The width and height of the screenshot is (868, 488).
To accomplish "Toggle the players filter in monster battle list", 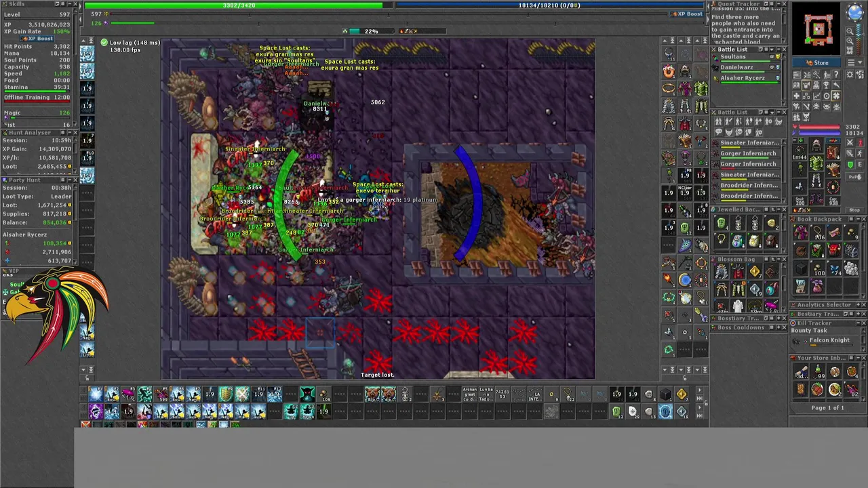I will (719, 121).
